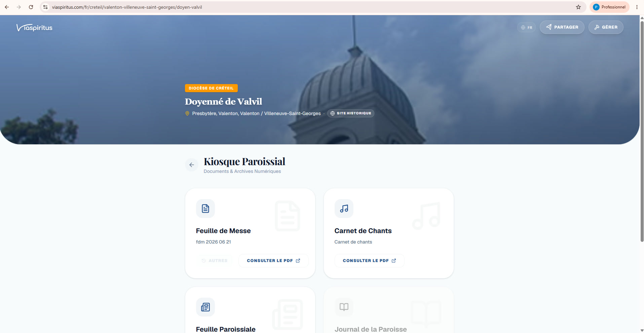Click the 'Documents & Archives Numériques' subtitle
644x333 pixels.
pyautogui.click(x=242, y=172)
